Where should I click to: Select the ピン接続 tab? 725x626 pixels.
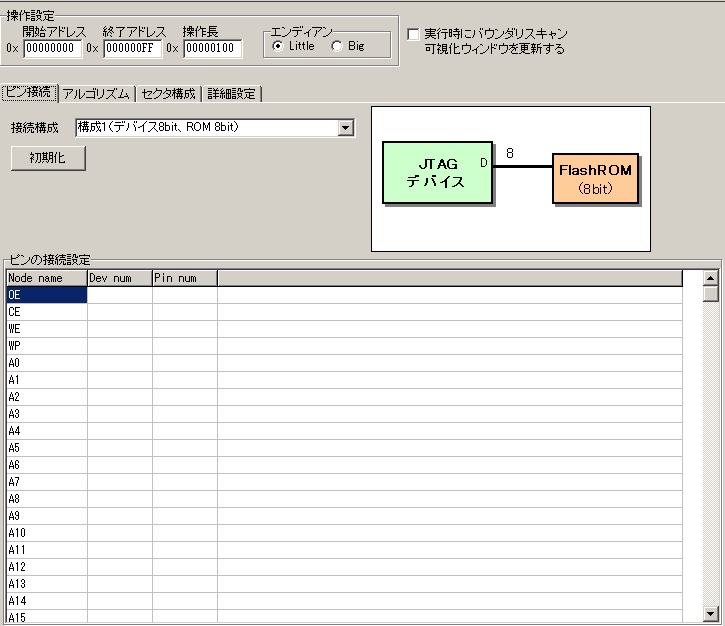point(29,93)
